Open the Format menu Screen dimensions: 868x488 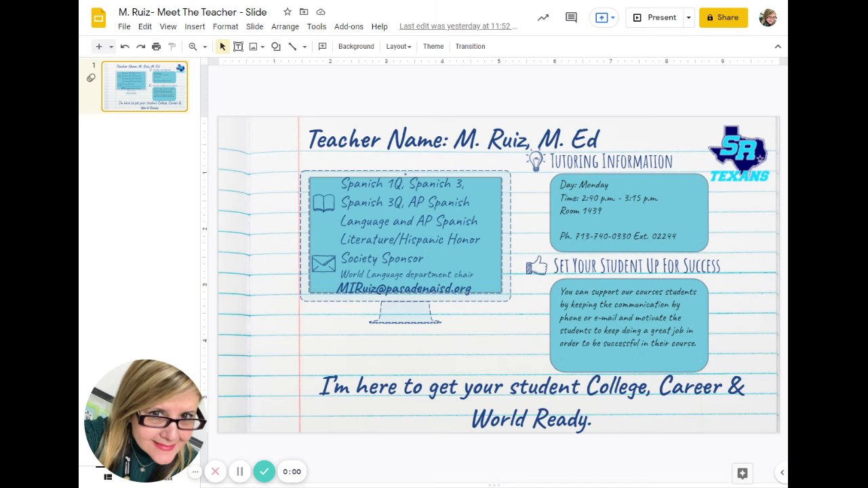click(x=225, y=26)
